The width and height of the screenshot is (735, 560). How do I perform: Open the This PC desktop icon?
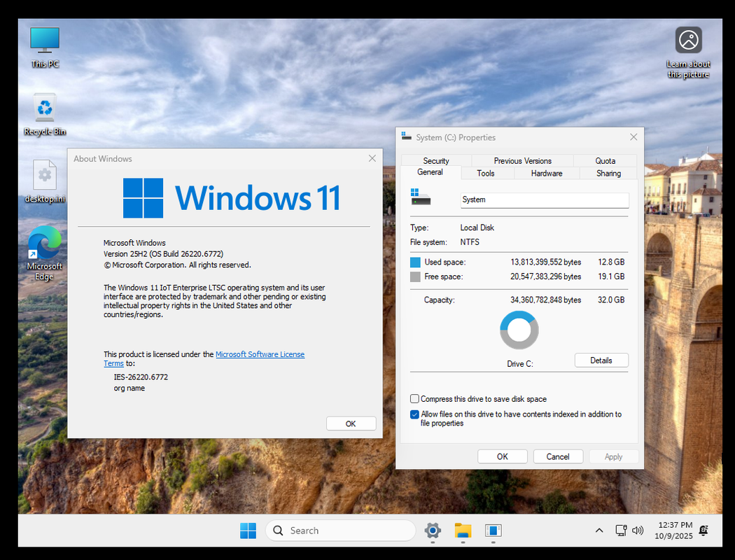click(45, 48)
